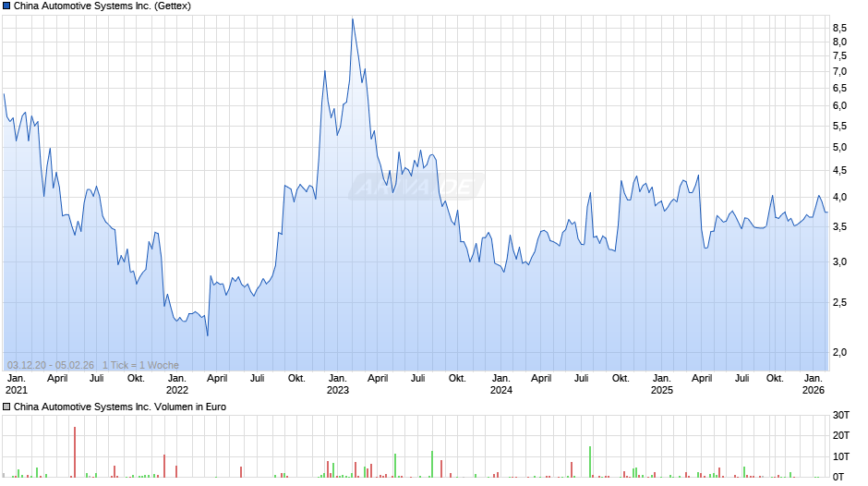Viewport: 868px width, 486px height.
Task: Click the blue legend square beside China Automotive Systems
Action: point(6,6)
